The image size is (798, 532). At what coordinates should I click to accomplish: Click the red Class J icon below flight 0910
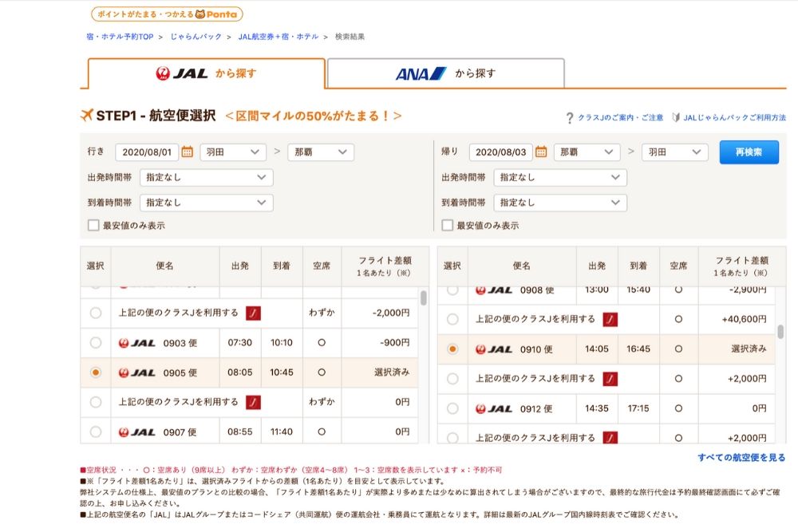pos(610,379)
